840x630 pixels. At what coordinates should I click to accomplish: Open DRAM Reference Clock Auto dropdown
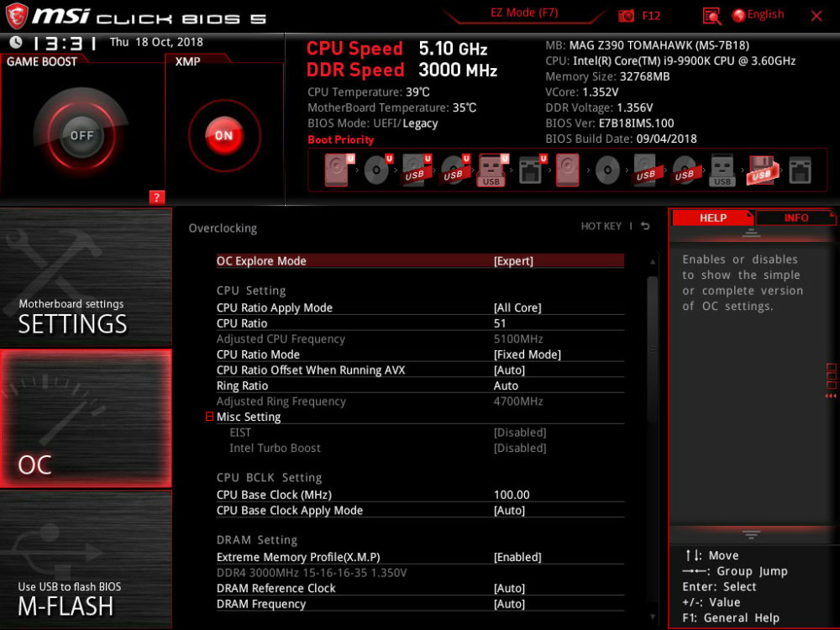click(x=509, y=588)
